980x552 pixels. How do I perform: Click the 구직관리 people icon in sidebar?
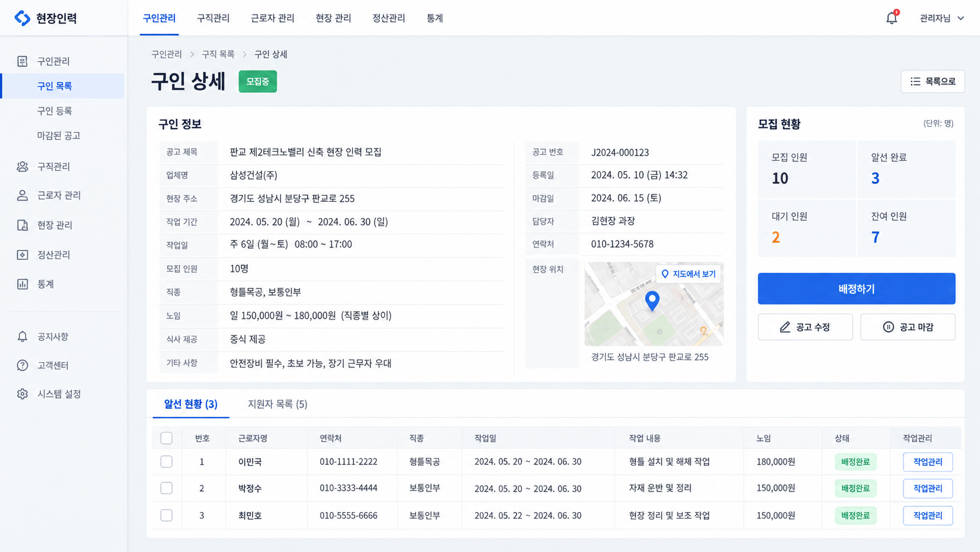click(x=22, y=167)
